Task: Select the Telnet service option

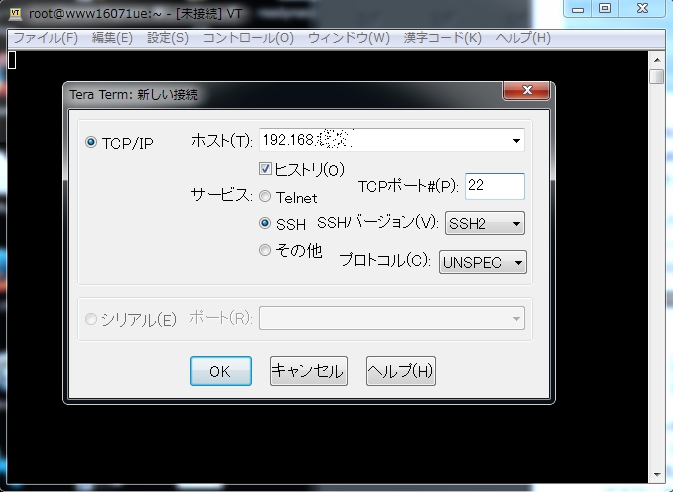Action: (x=265, y=197)
